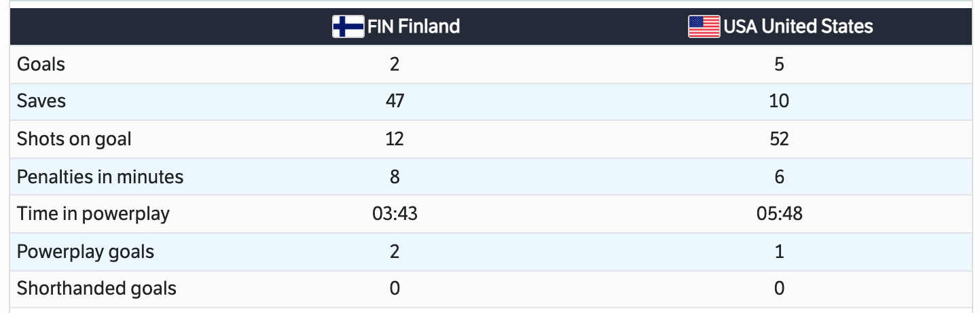Select the Powerplay goals row label
Screen dimensions: 980x313
click(86, 252)
